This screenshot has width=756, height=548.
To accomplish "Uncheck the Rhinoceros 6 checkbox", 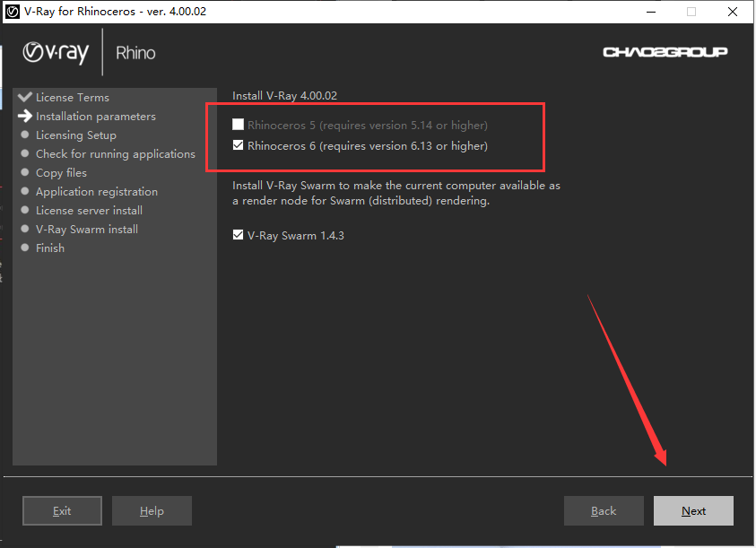I will point(239,145).
